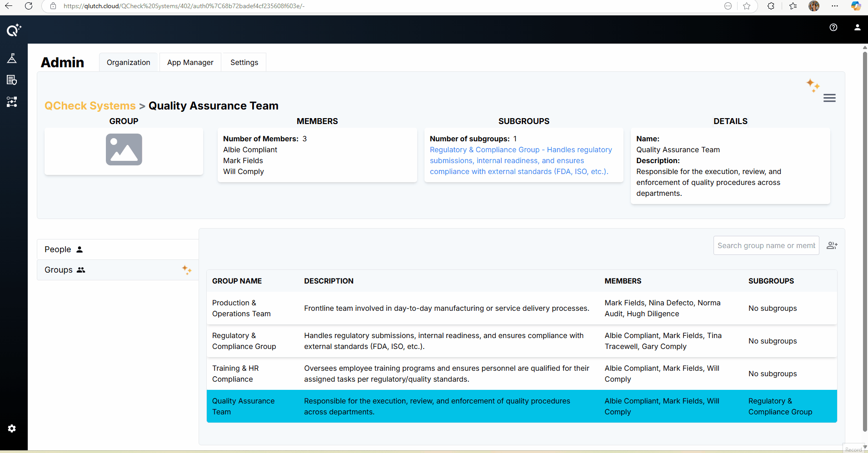Switch to the App Manager tab

190,62
